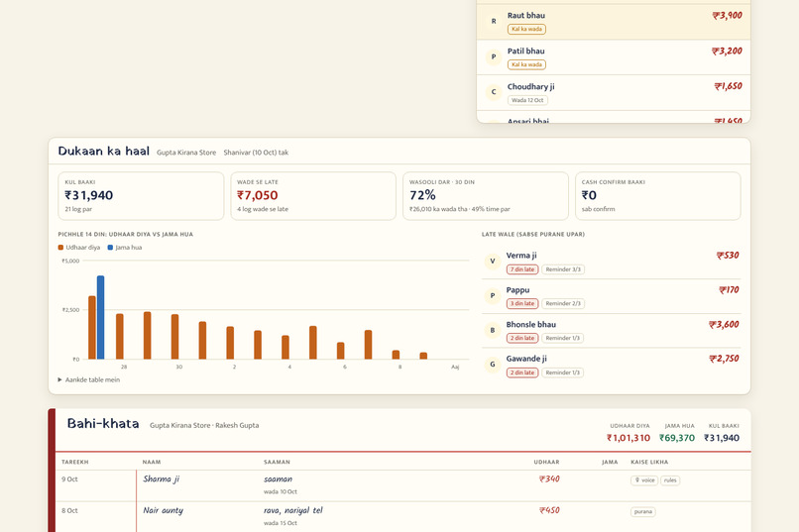This screenshot has height=532, width=799.
Task: Click the blue Jama hua bar in chart
Action: 100,317
